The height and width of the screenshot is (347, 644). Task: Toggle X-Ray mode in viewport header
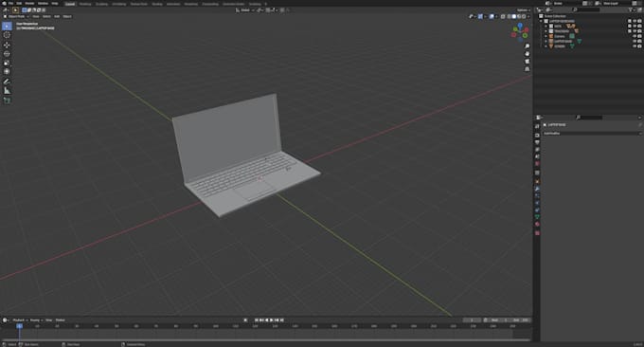503,16
